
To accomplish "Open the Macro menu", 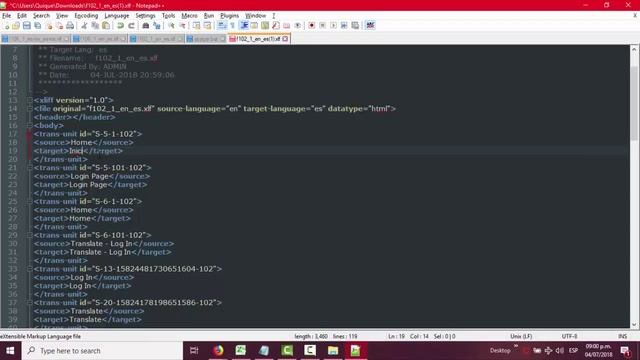I will (189, 16).
